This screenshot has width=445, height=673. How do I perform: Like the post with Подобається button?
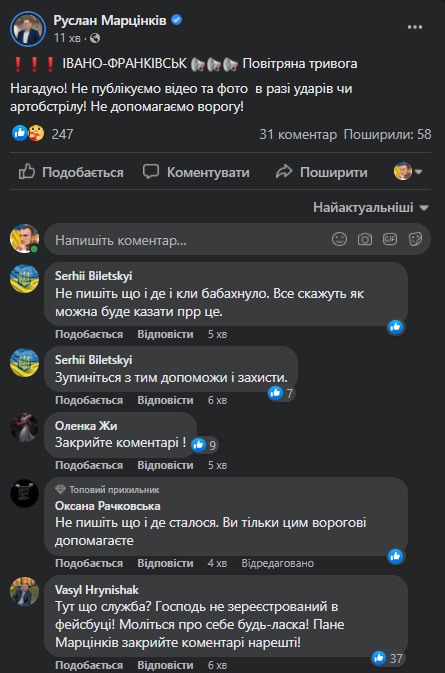tap(71, 172)
